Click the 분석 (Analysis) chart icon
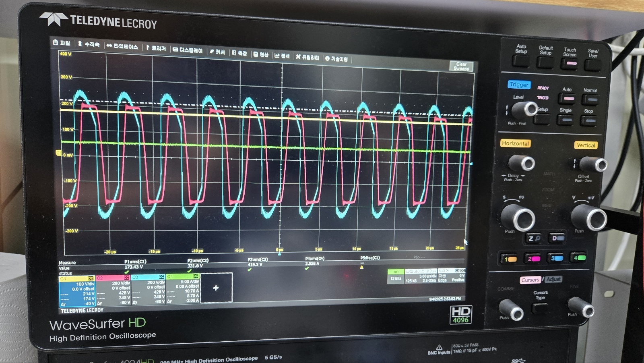This screenshot has width=644, height=363. coord(277,56)
